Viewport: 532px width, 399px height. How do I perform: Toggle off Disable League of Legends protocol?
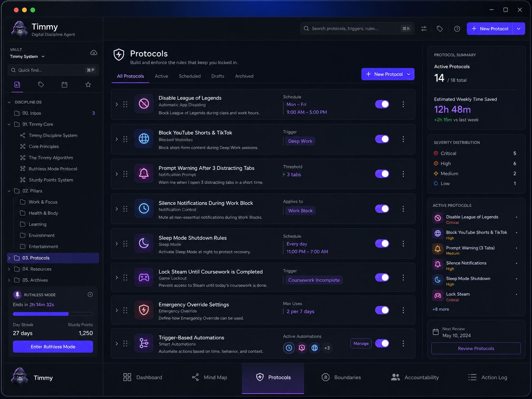click(x=382, y=104)
